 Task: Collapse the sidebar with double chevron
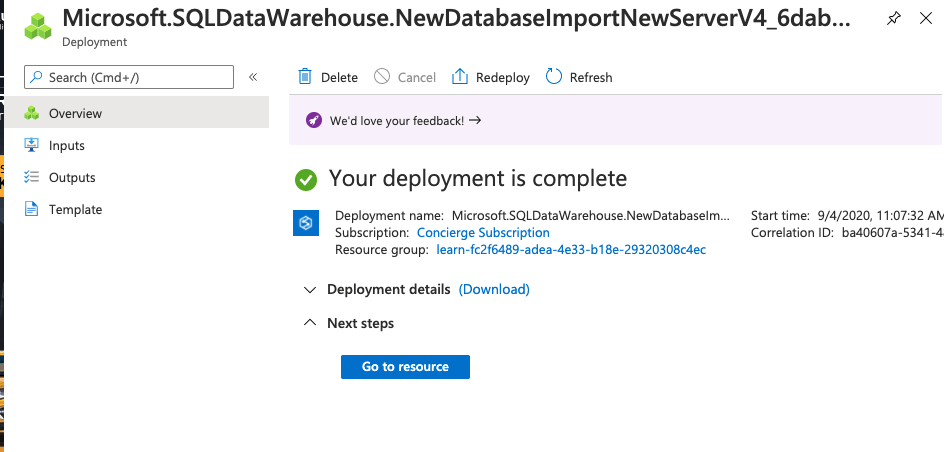pos(253,77)
